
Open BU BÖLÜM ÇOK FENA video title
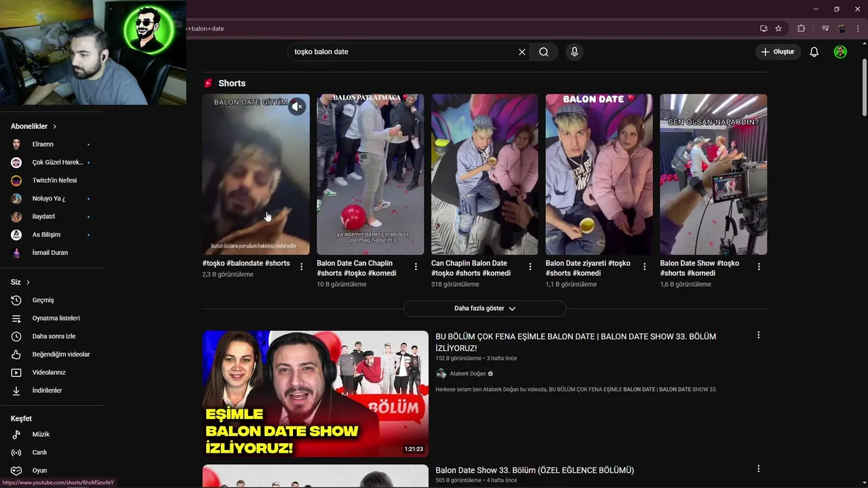576,342
